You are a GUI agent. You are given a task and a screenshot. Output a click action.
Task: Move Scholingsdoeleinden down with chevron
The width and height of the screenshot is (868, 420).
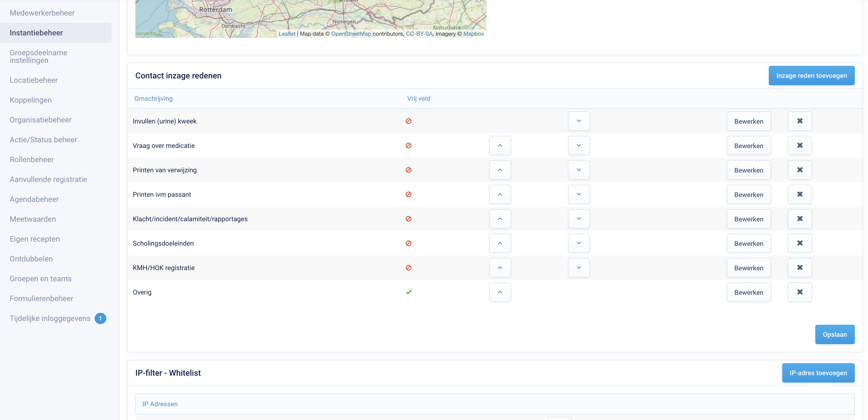pyautogui.click(x=578, y=243)
